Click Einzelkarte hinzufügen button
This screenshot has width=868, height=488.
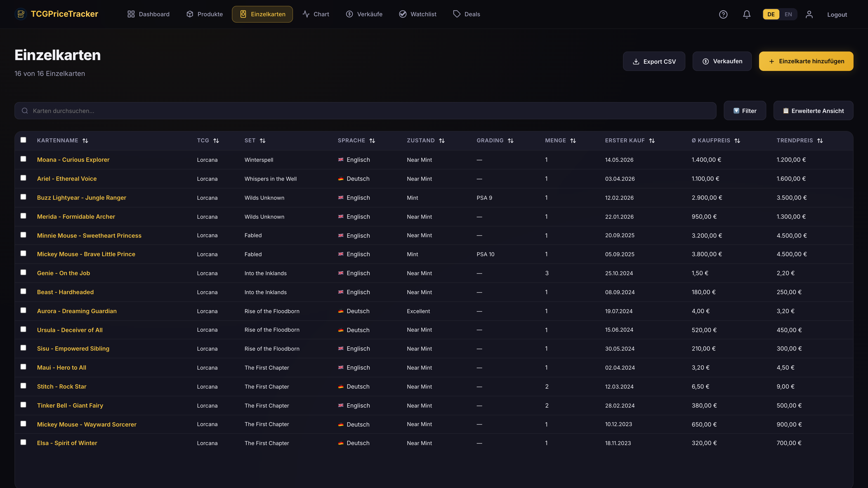[x=806, y=61]
